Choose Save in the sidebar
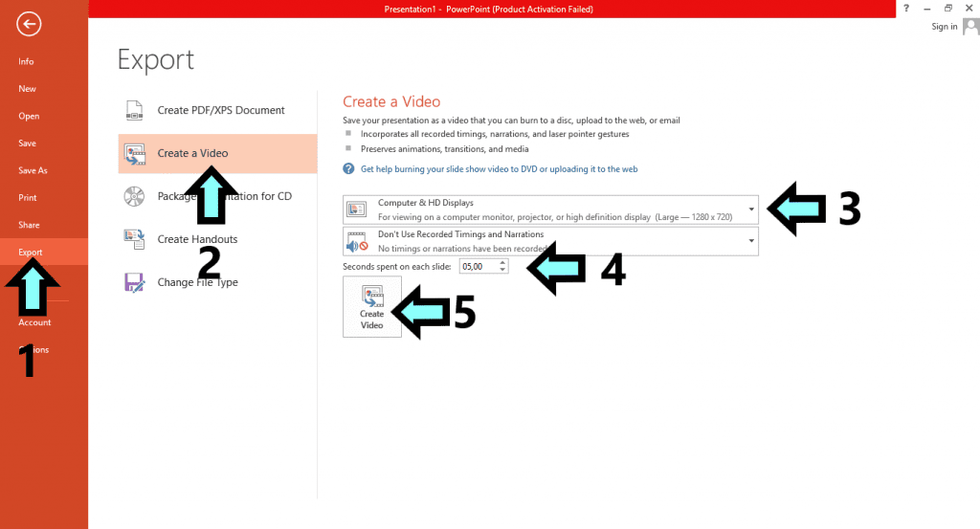Screen dimensions: 980x529 coord(27,143)
